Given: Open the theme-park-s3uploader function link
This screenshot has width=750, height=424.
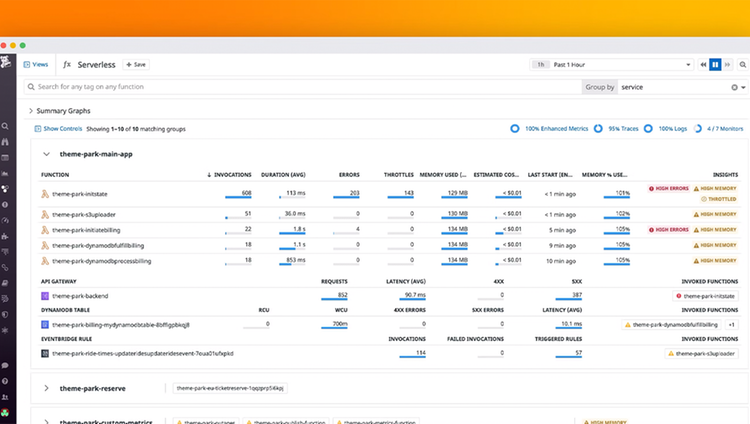Looking at the screenshot, I should tap(84, 214).
